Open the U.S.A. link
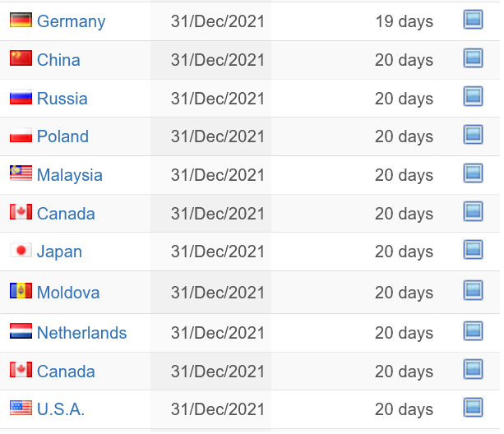Screen dimensions: 504x434 pyautogui.click(x=61, y=409)
